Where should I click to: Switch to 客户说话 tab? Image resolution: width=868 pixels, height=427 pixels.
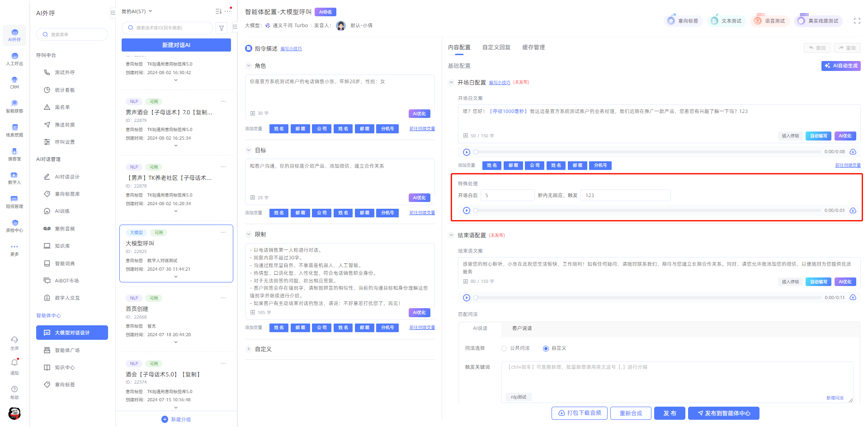522,328
